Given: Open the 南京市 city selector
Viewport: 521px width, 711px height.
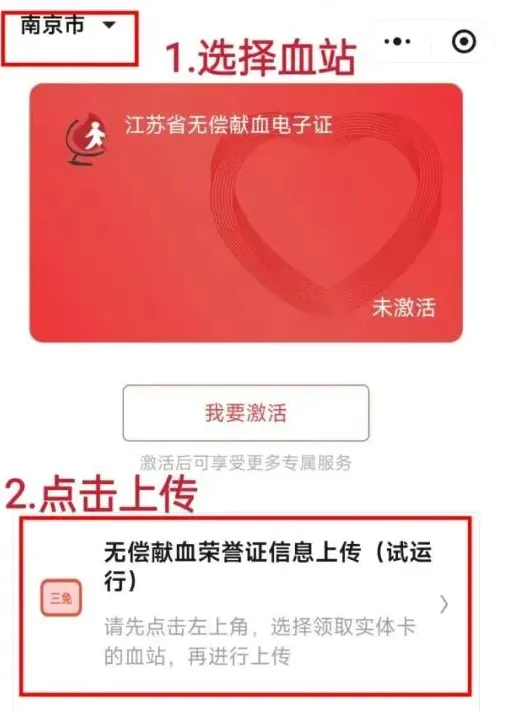Looking at the screenshot, I should [x=68, y=25].
